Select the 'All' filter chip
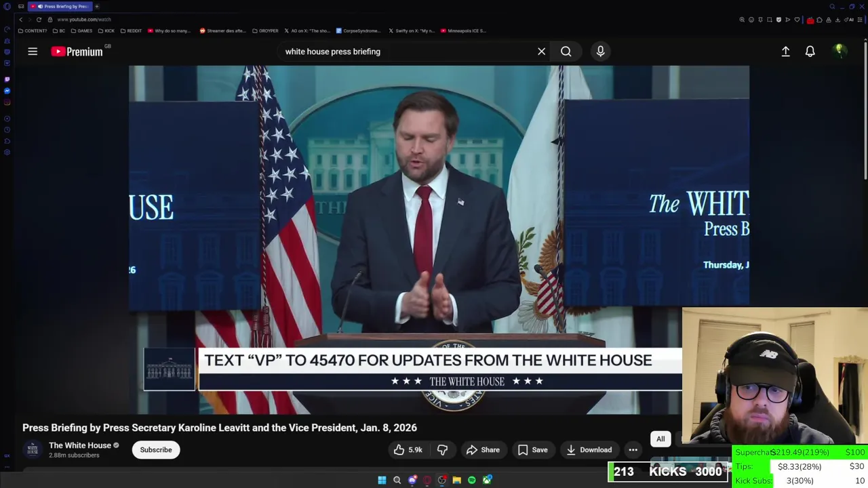Screen dimensions: 868x488 (660, 439)
